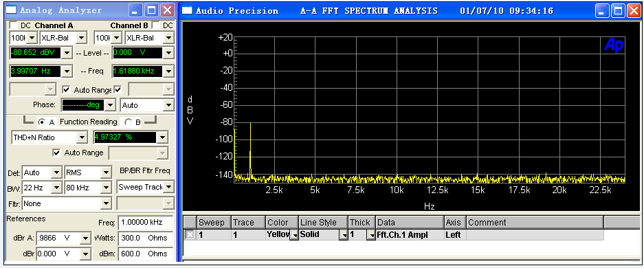
Task: Click the Channel B 0.000 V level reading
Action: (137, 52)
